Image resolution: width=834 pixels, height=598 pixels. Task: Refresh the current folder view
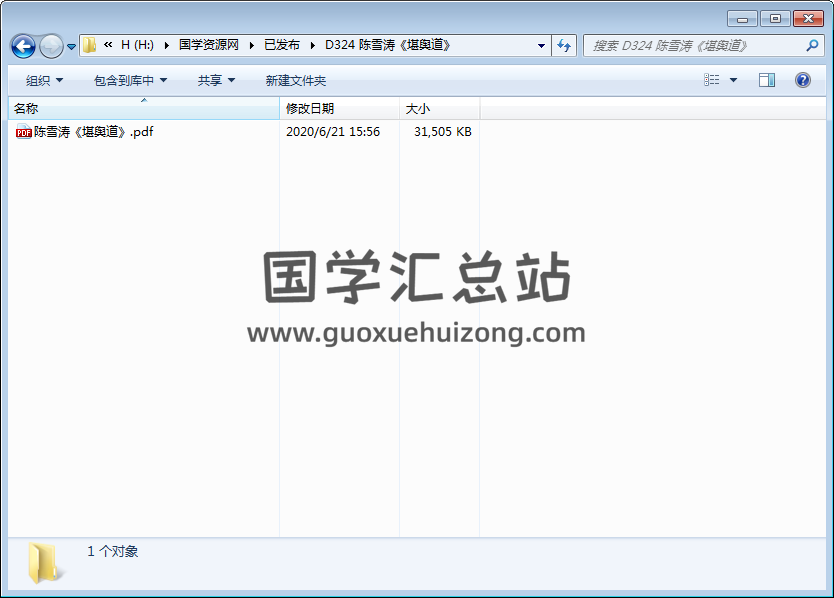(564, 46)
